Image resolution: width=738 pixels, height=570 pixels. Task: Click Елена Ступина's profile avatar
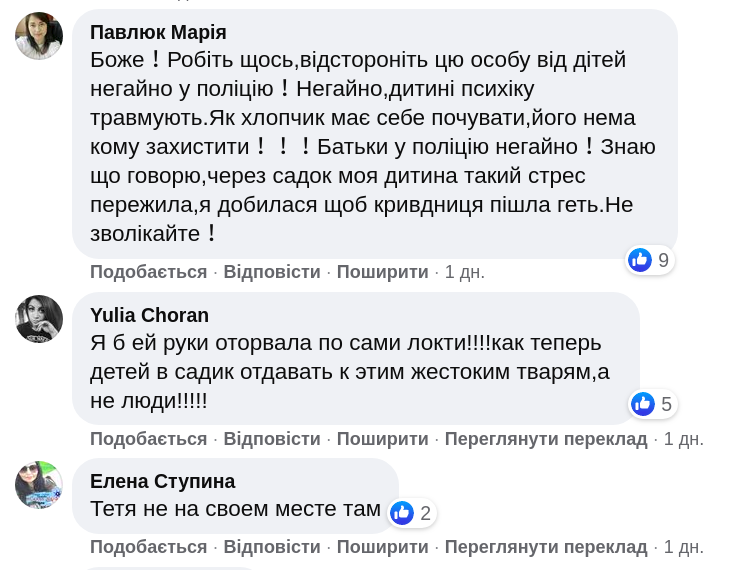pyautogui.click(x=39, y=485)
